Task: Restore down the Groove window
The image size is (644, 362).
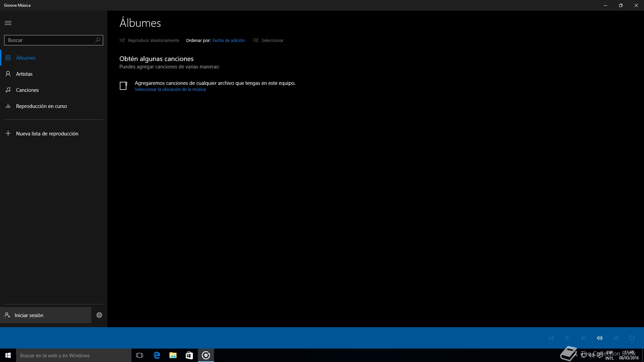Action: coord(621,5)
